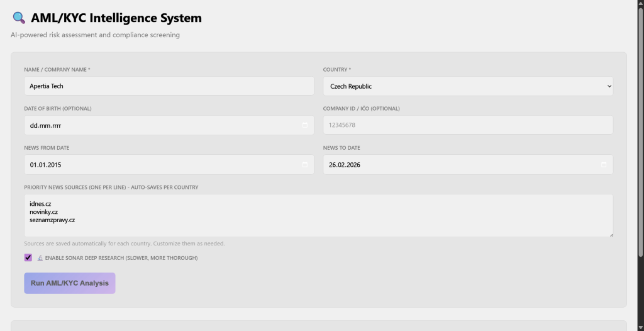Focus the Company ID / IČO field
Screen dimensions: 644x331
click(468, 125)
